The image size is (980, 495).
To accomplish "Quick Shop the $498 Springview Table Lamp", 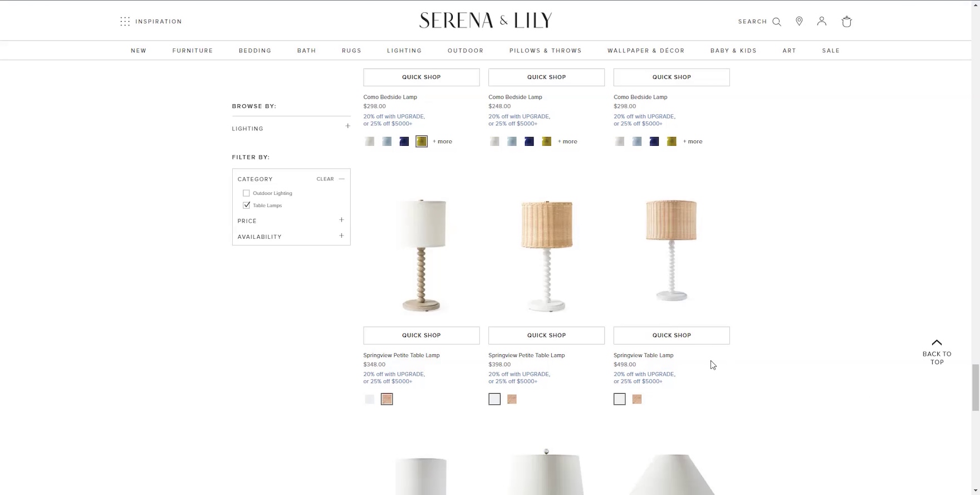I will click(671, 335).
